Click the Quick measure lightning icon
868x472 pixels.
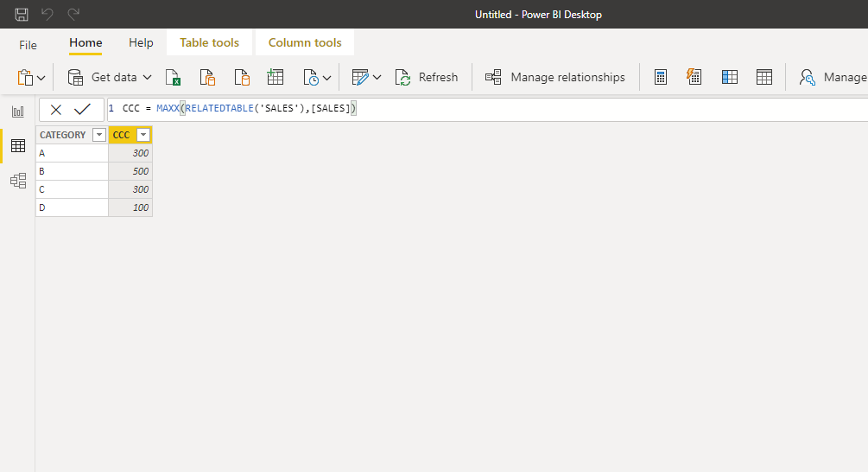(x=694, y=77)
